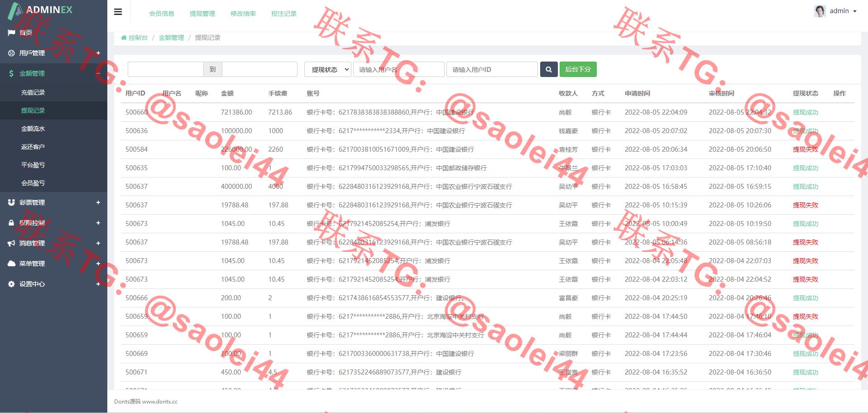Click the magnifier search button

pyautogui.click(x=549, y=69)
